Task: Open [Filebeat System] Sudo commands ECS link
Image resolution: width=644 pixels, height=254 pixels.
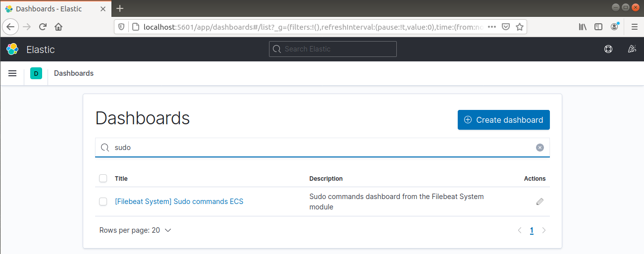Action: tap(179, 202)
